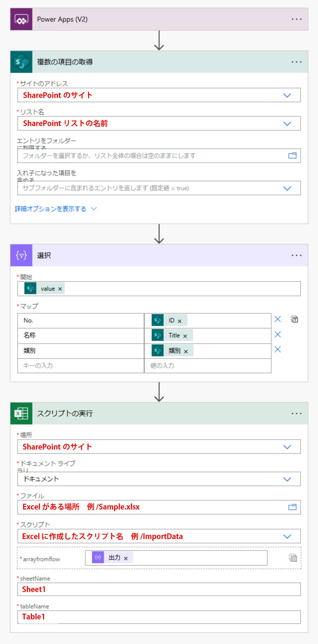Switch map to text mode icon

pyautogui.click(x=294, y=319)
